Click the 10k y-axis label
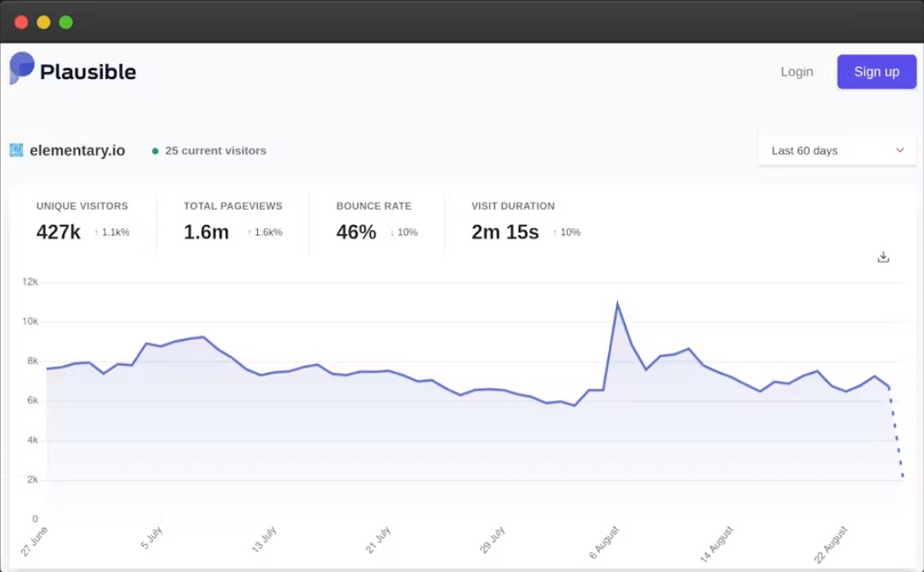The width and height of the screenshot is (924, 572). coord(30,322)
